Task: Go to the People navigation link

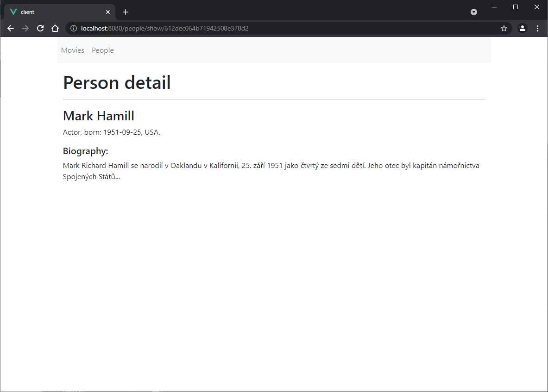Action: pyautogui.click(x=103, y=50)
